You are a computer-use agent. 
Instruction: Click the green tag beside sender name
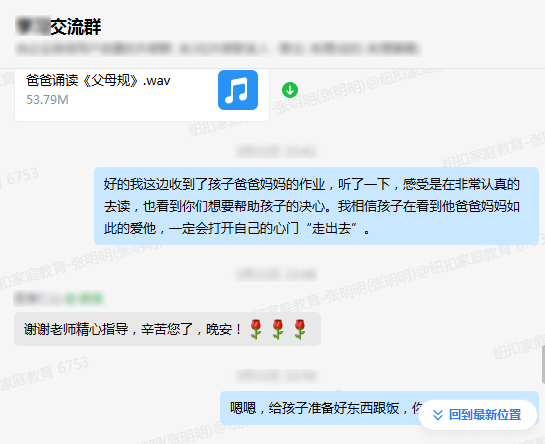click(x=84, y=299)
